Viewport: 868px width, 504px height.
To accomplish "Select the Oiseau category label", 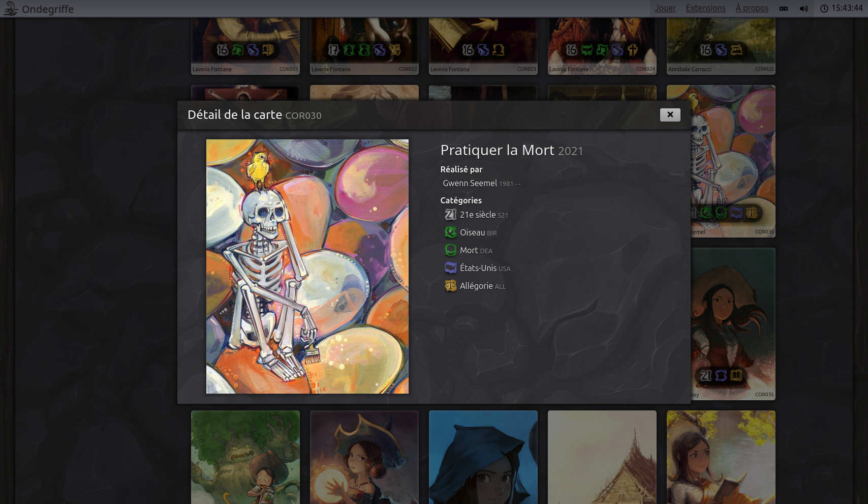I will point(472,232).
